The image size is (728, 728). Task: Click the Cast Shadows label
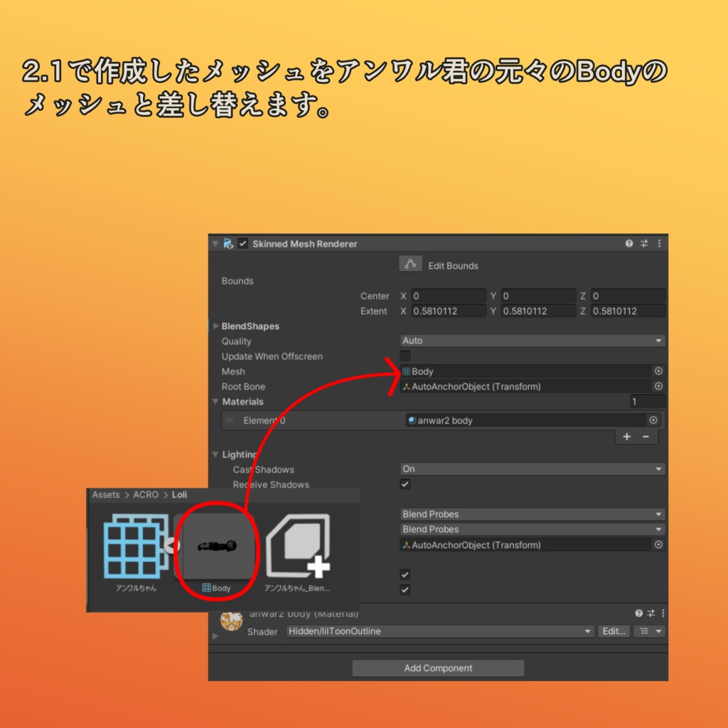(263, 469)
